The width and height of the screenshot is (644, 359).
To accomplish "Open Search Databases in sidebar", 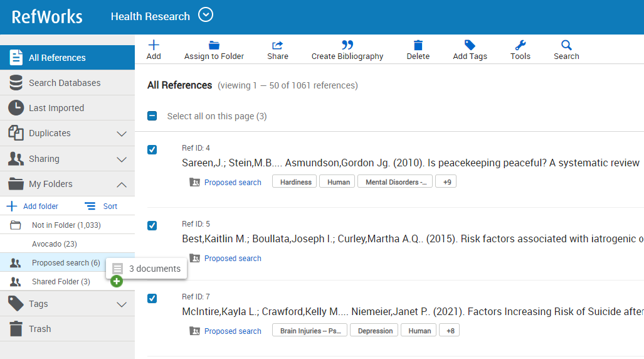I will pos(67,83).
